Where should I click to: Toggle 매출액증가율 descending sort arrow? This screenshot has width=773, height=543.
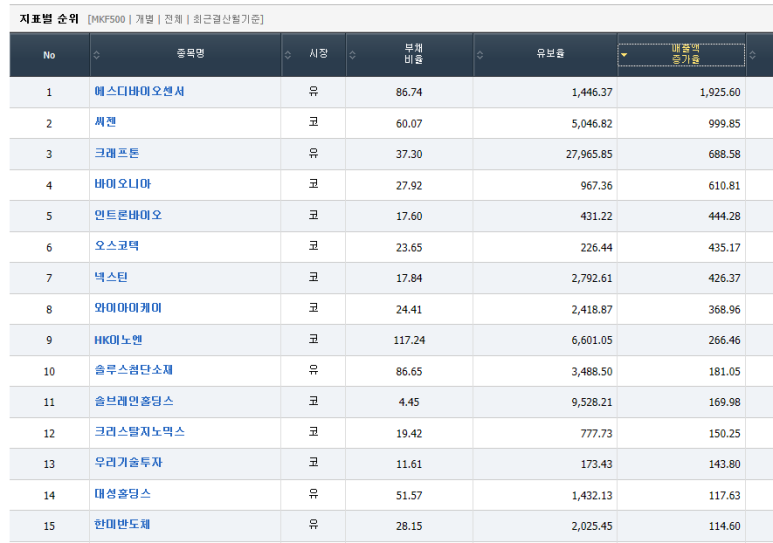624,55
